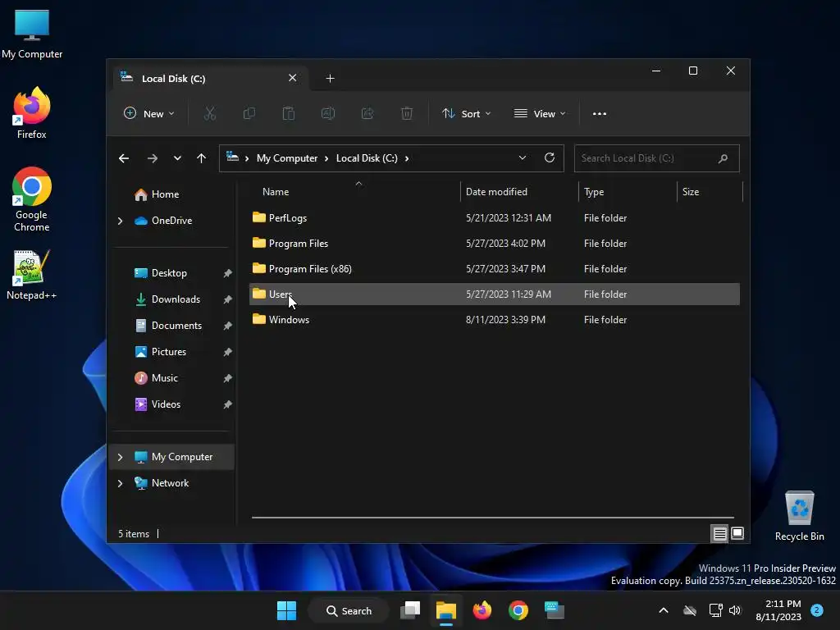
Task: Select Pictures in navigation pane
Action: point(169,352)
